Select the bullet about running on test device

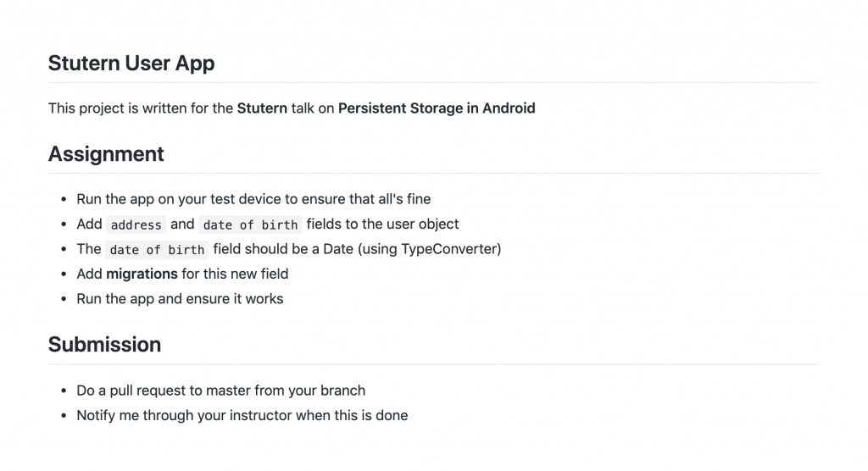253,199
